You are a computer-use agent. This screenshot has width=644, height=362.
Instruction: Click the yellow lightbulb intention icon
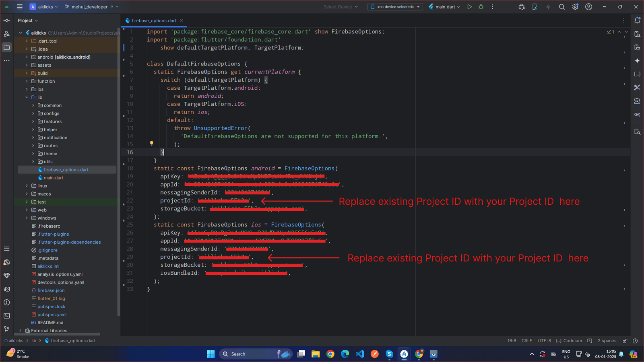pos(152,143)
